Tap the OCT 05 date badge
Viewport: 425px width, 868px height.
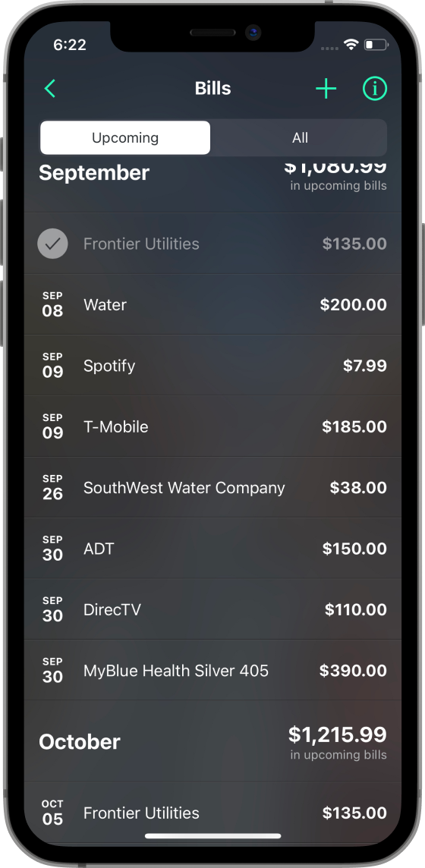tap(52, 813)
